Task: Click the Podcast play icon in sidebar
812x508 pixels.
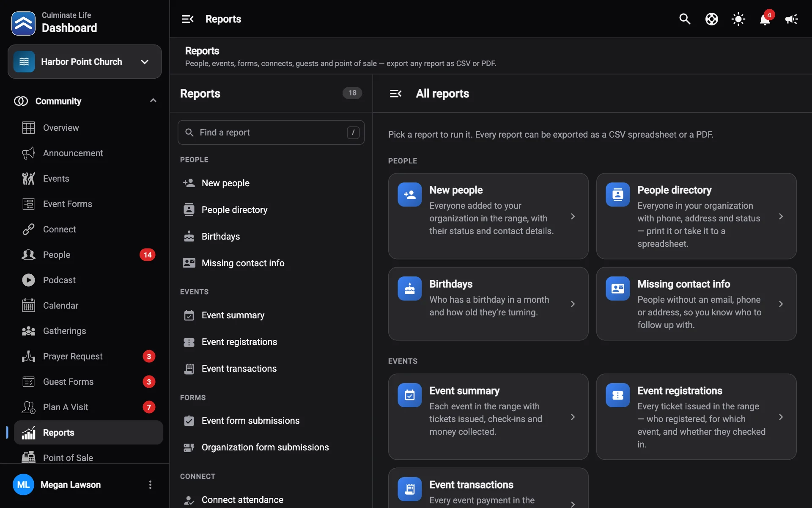Action: (28, 280)
